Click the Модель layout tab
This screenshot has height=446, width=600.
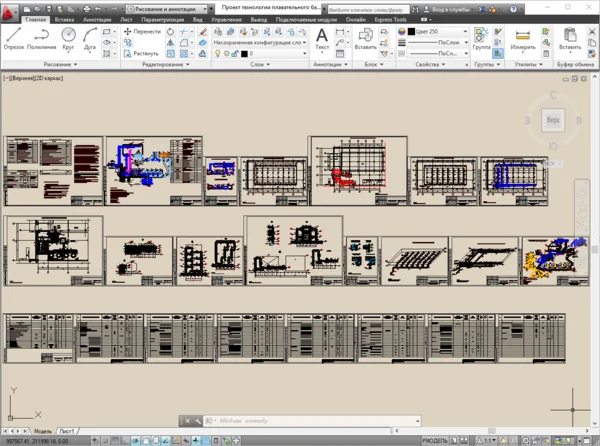[x=42, y=431]
